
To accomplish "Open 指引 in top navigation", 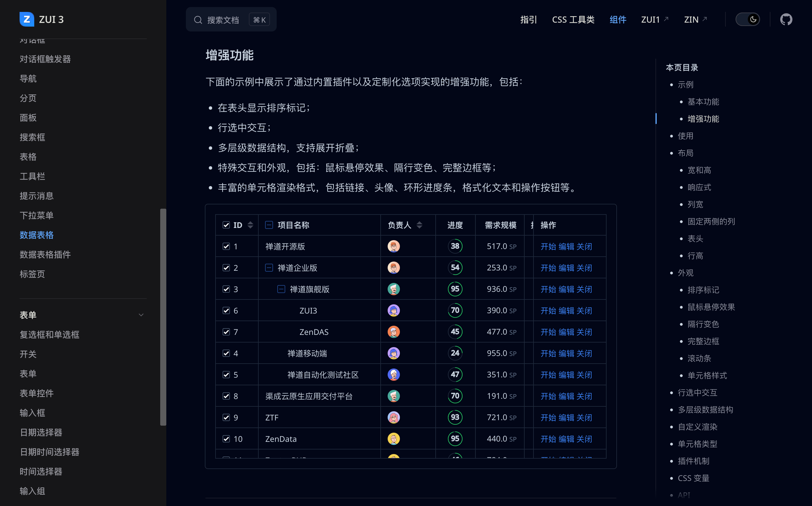I will 528,20.
